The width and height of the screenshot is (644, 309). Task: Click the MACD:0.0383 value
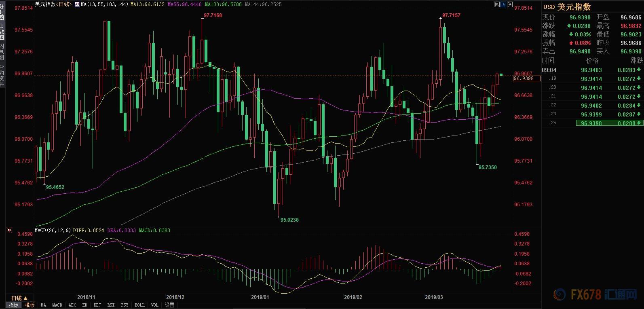click(x=154, y=231)
